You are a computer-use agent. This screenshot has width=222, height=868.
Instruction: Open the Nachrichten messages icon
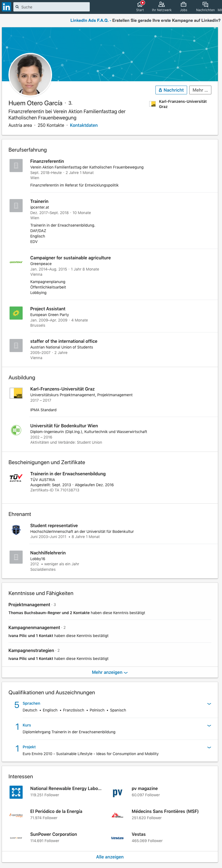point(205,4)
